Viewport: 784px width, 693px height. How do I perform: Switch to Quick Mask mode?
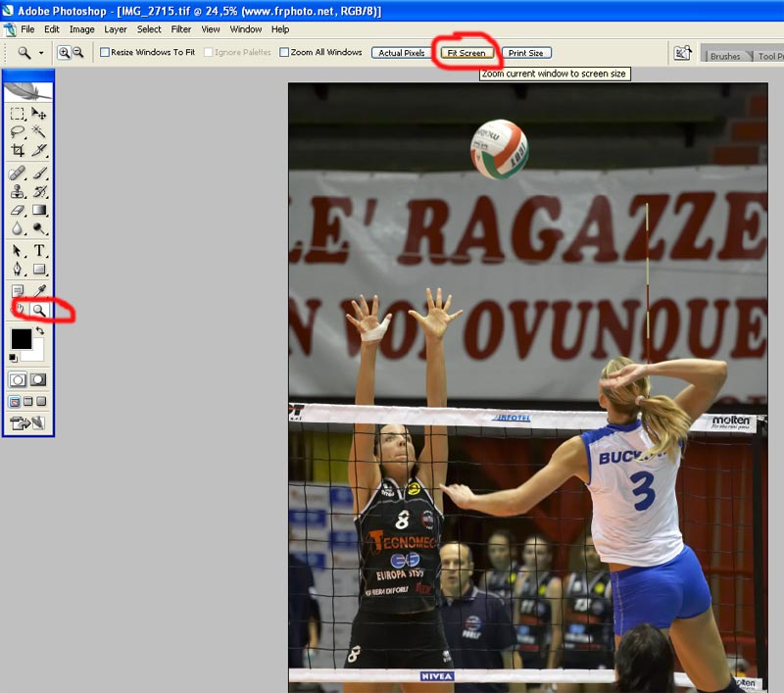pyautogui.click(x=38, y=379)
